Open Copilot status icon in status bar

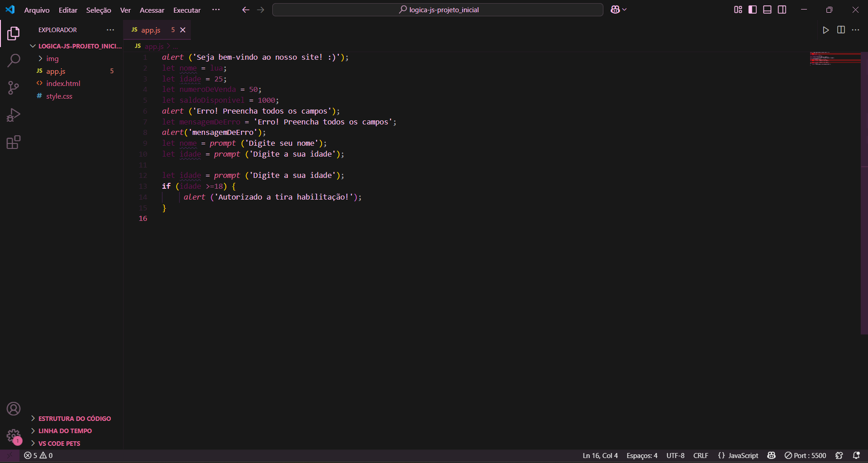pos(772,455)
